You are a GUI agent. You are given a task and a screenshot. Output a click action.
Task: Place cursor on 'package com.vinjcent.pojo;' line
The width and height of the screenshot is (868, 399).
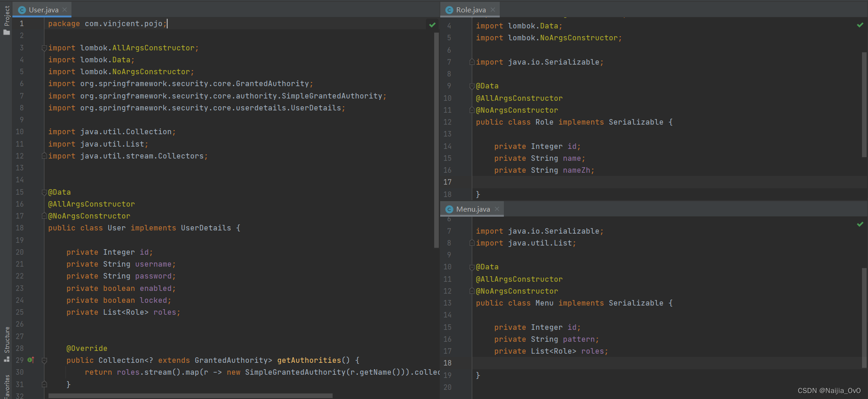(108, 23)
